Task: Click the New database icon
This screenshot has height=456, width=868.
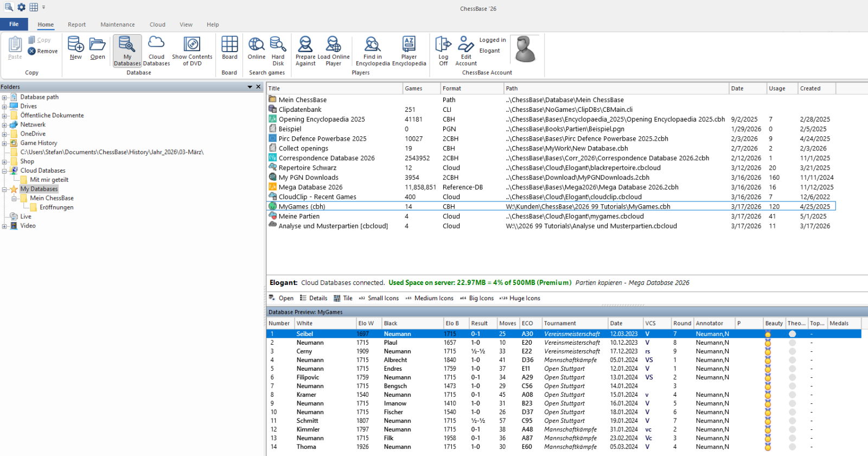Action: tap(75, 48)
